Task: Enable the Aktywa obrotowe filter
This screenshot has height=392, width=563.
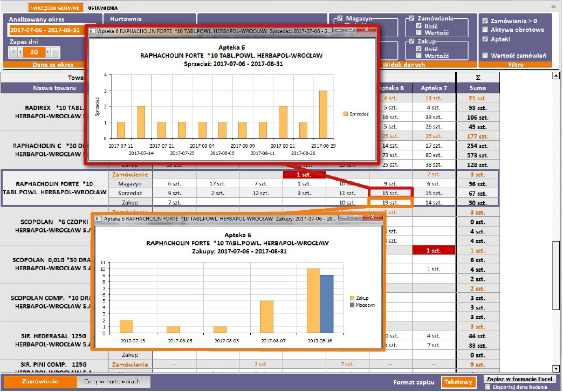Action: (x=485, y=30)
